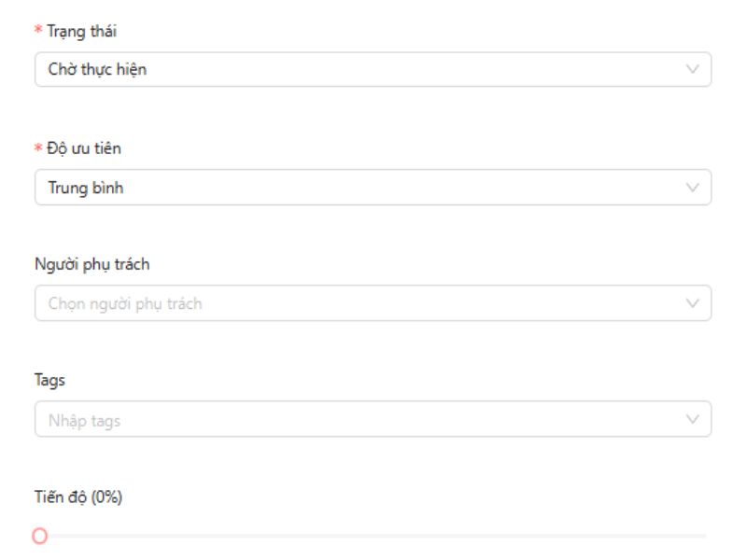The image size is (747, 560).
Task: Click the Tags field label
Action: click(49, 381)
